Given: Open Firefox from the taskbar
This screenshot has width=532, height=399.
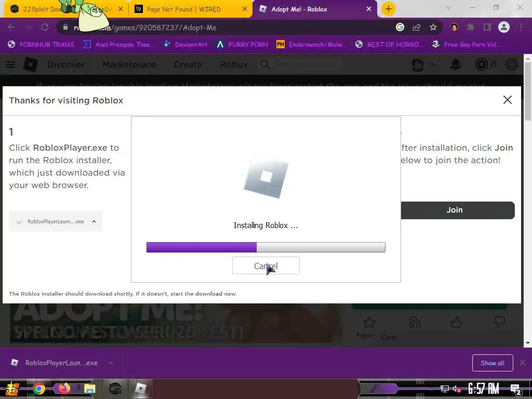Looking at the screenshot, I should [64, 389].
